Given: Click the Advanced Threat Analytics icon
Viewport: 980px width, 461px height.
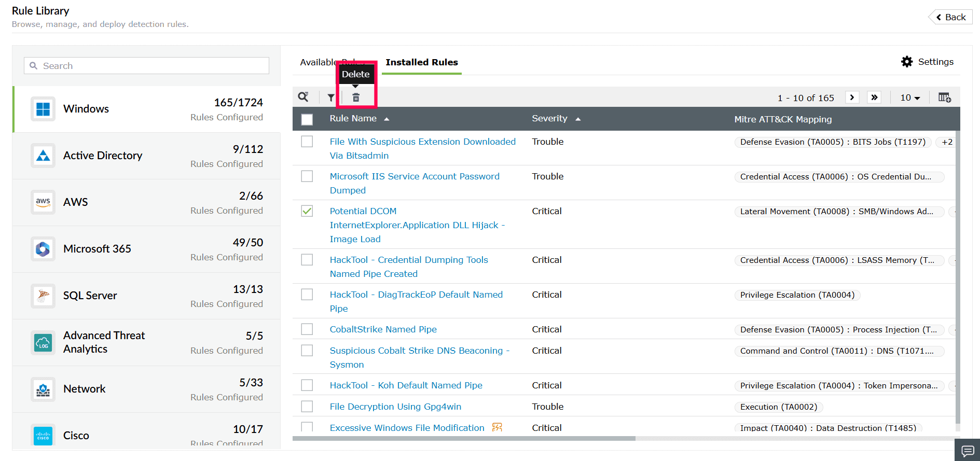Looking at the screenshot, I should pos(43,342).
